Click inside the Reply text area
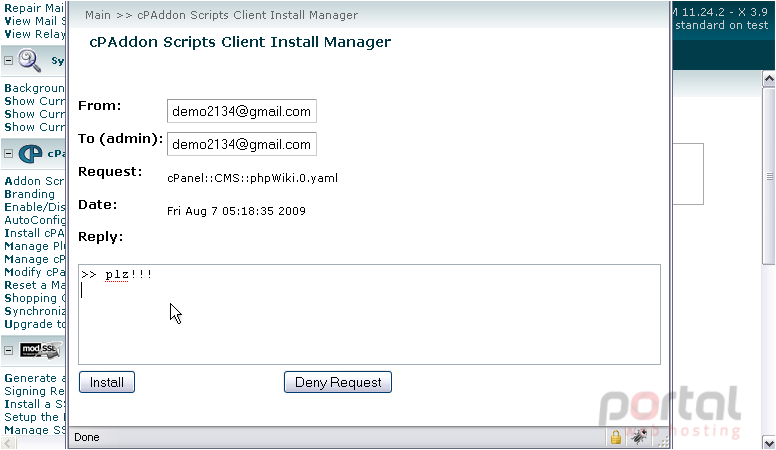This screenshot has width=776, height=450. [369, 315]
